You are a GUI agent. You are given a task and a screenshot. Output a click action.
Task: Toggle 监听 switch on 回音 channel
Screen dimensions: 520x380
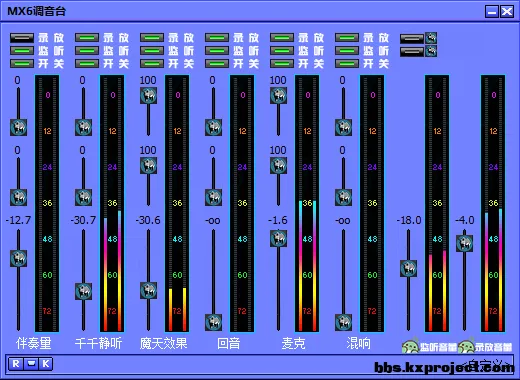217,51
